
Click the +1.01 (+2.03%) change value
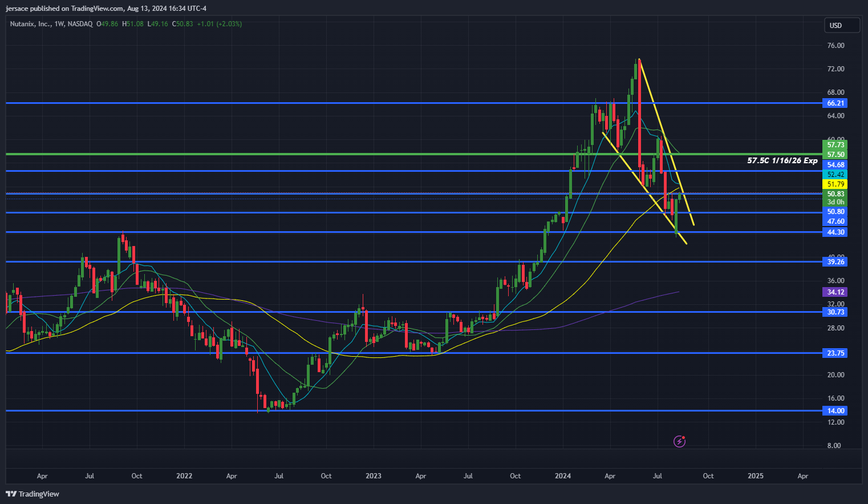[x=220, y=24]
